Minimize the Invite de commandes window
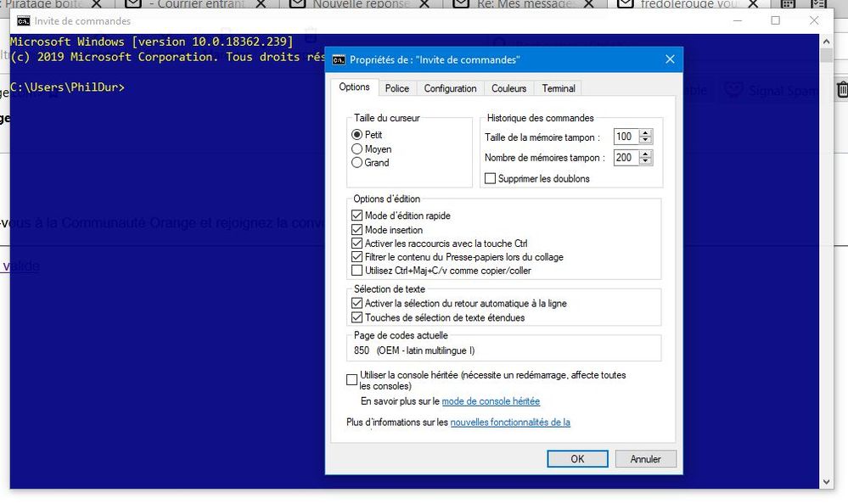This screenshot has height=504, width=848. (738, 20)
